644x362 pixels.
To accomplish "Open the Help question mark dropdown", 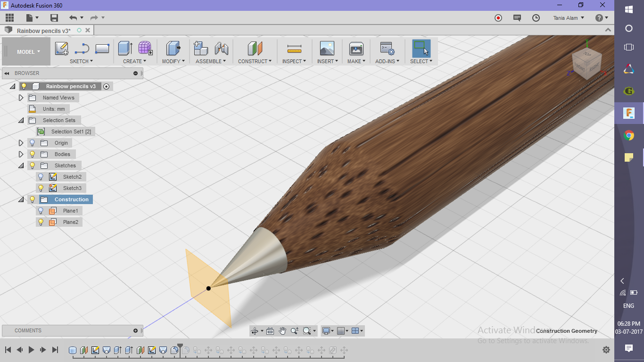I will pos(602,18).
